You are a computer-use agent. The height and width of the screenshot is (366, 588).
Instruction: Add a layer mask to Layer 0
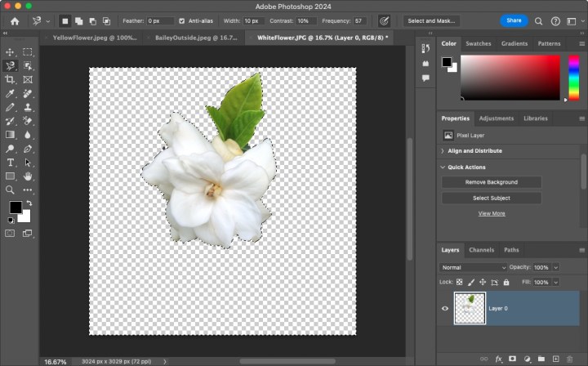click(x=512, y=359)
